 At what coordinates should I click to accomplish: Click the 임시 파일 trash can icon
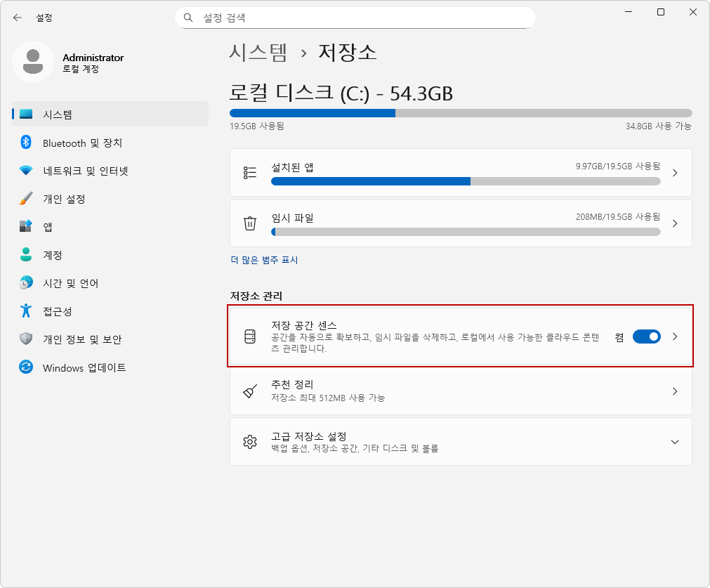(250, 223)
